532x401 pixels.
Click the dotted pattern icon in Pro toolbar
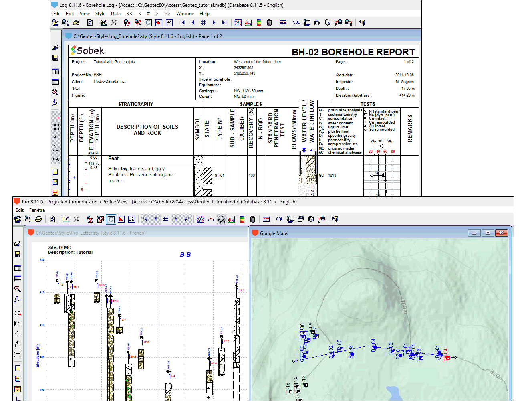[131, 219]
